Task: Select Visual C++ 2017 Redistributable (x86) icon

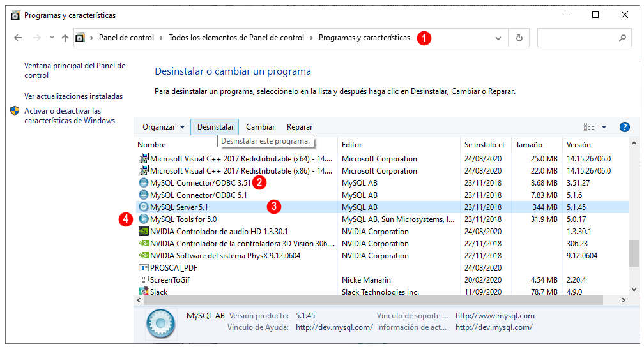Action: click(143, 170)
